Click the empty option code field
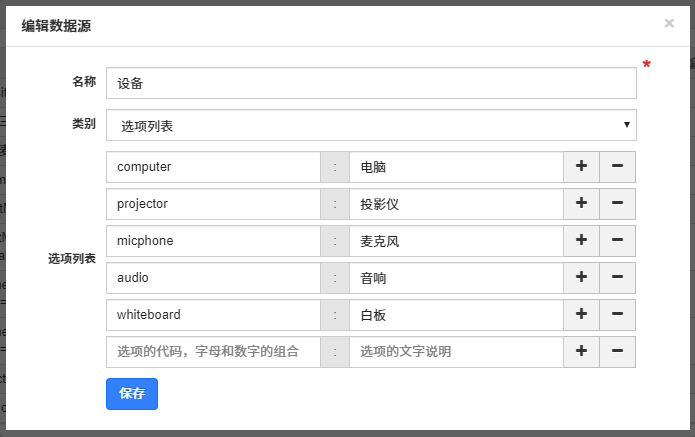 [213, 352]
